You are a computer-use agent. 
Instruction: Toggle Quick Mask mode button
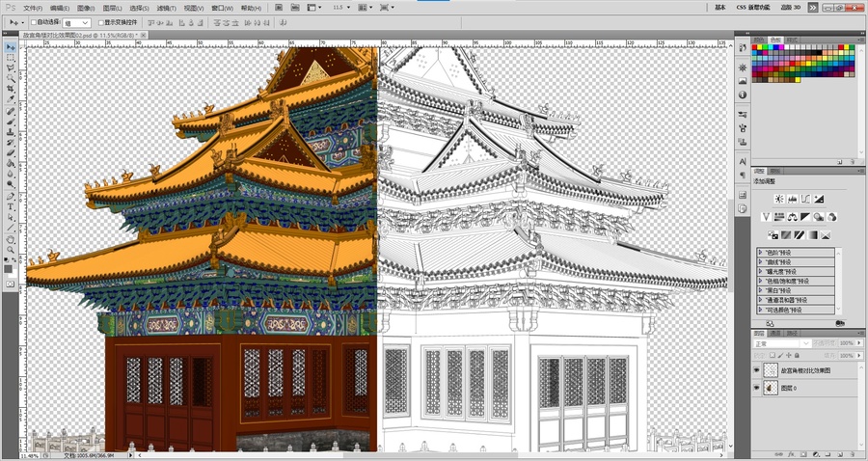pyautogui.click(x=11, y=284)
